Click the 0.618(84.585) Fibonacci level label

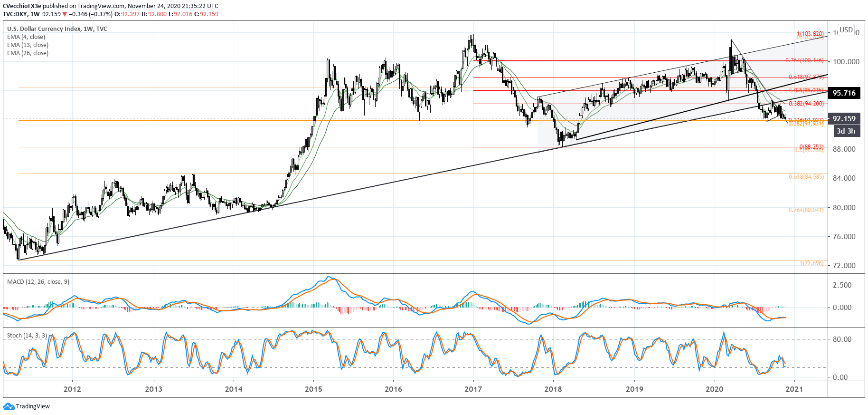[x=806, y=177]
